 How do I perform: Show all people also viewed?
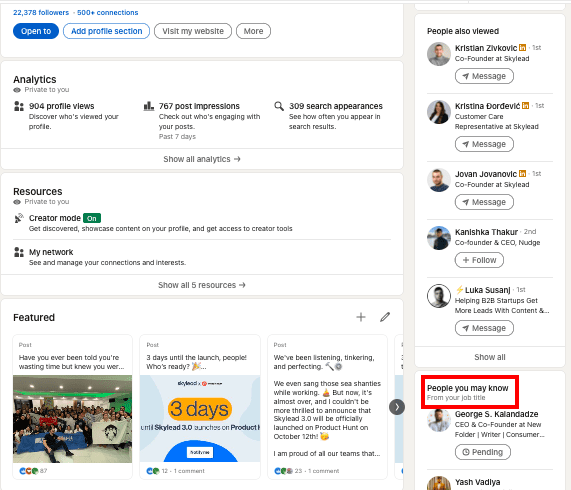pos(490,357)
